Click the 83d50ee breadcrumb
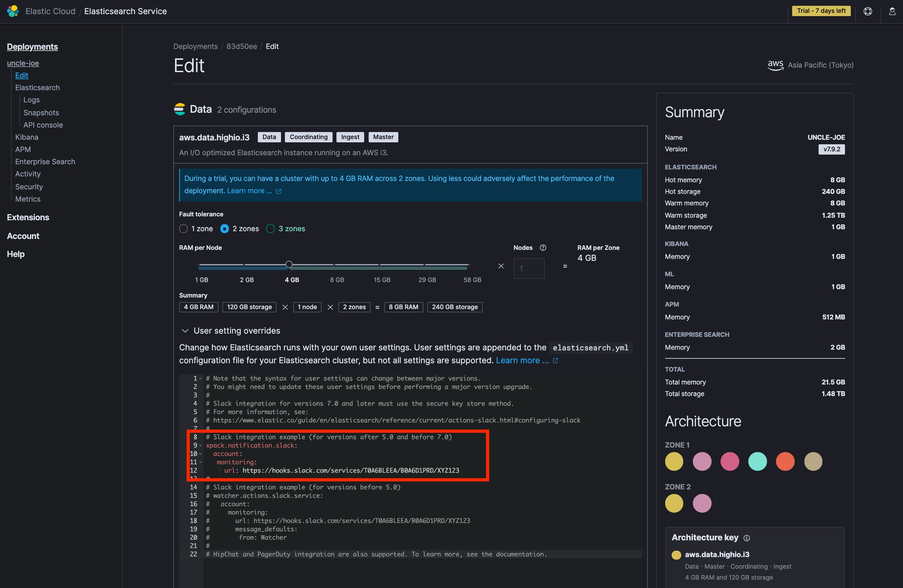The height and width of the screenshot is (588, 903). [241, 46]
